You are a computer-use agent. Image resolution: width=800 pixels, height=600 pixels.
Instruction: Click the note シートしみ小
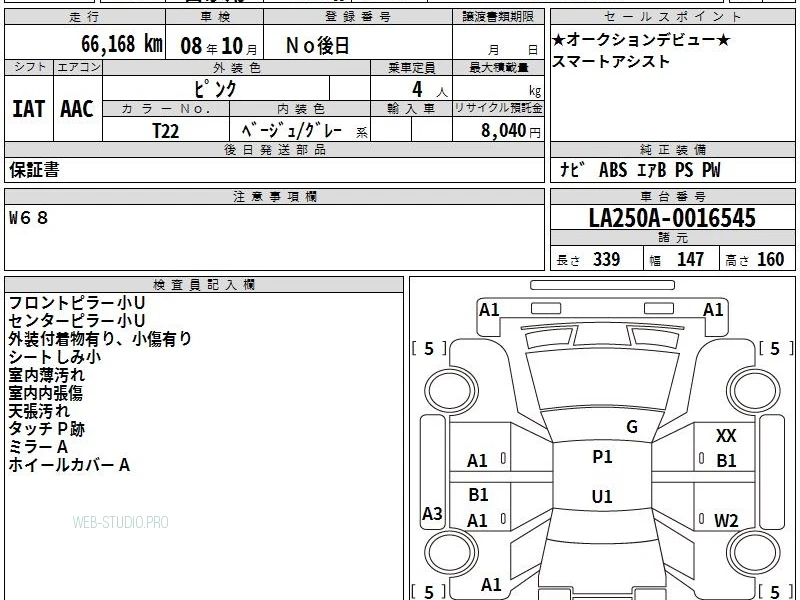(x=55, y=357)
